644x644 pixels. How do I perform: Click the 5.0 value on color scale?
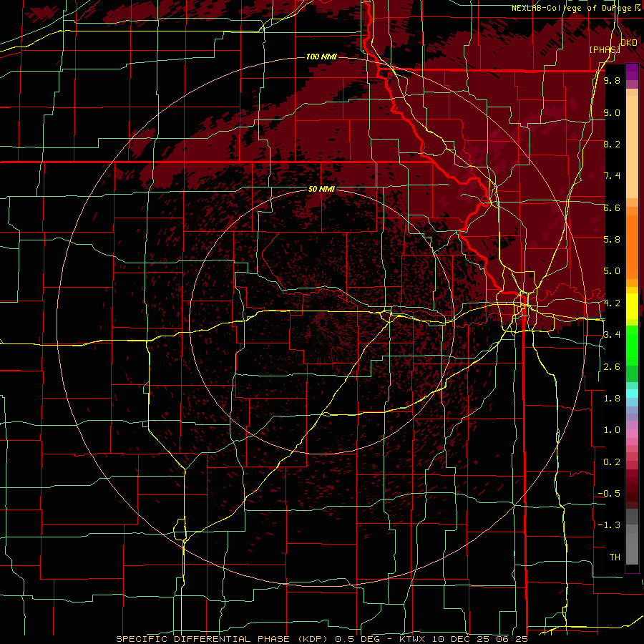click(612, 271)
